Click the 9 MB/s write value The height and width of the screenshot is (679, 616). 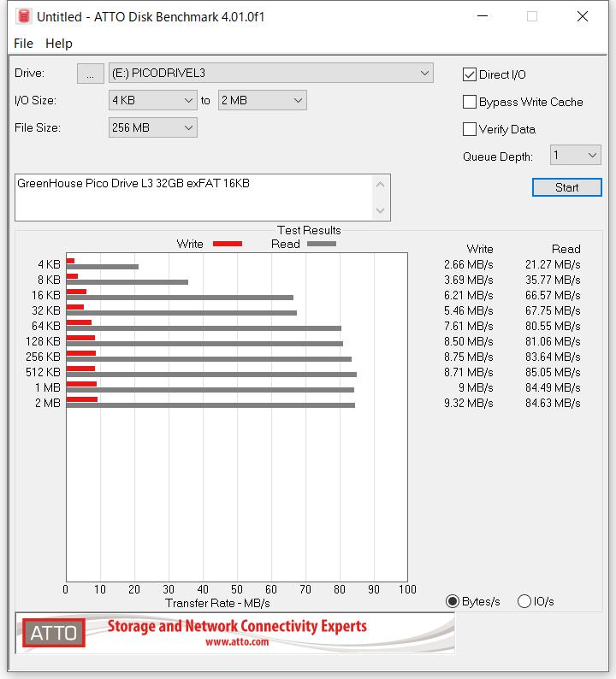pos(476,387)
